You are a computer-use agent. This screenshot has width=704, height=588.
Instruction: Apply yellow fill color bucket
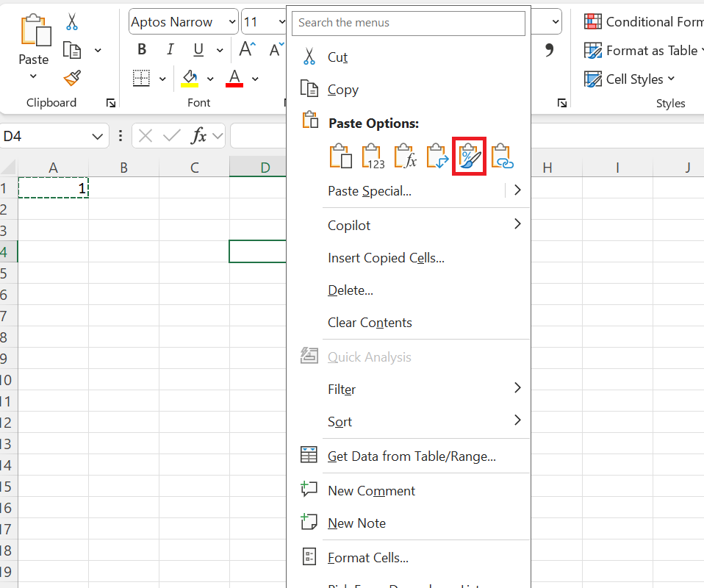(190, 78)
